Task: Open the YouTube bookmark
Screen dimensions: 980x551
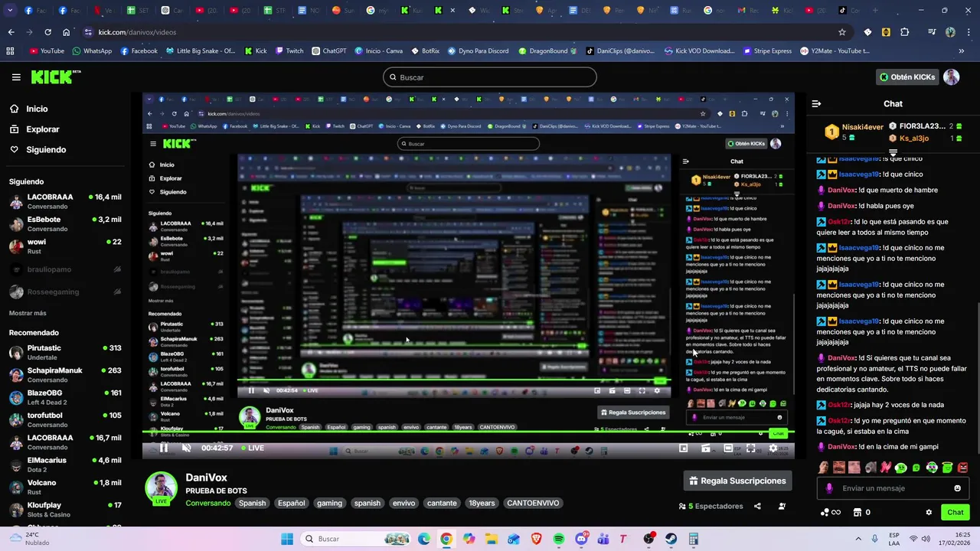Action: tap(46, 51)
